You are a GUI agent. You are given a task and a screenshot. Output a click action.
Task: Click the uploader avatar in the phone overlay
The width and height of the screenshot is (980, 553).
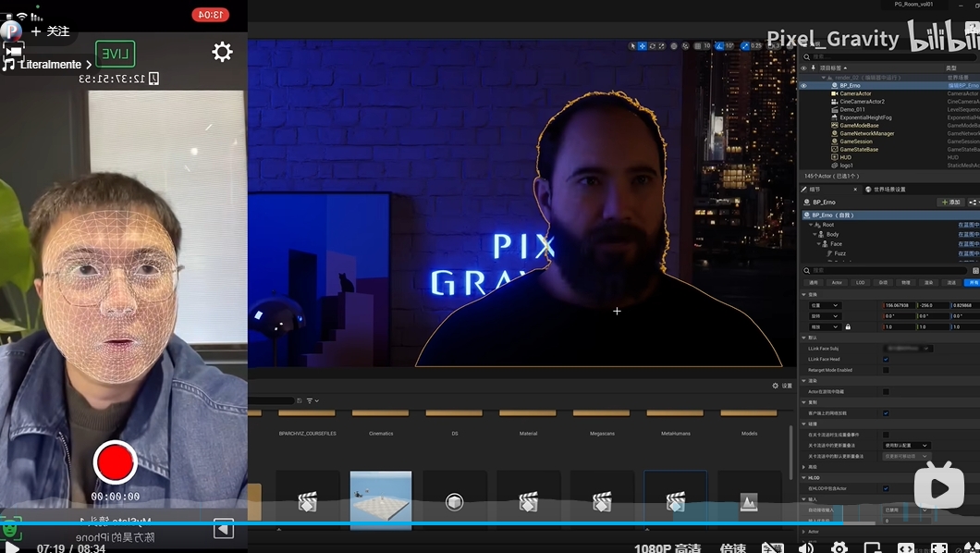click(10, 30)
